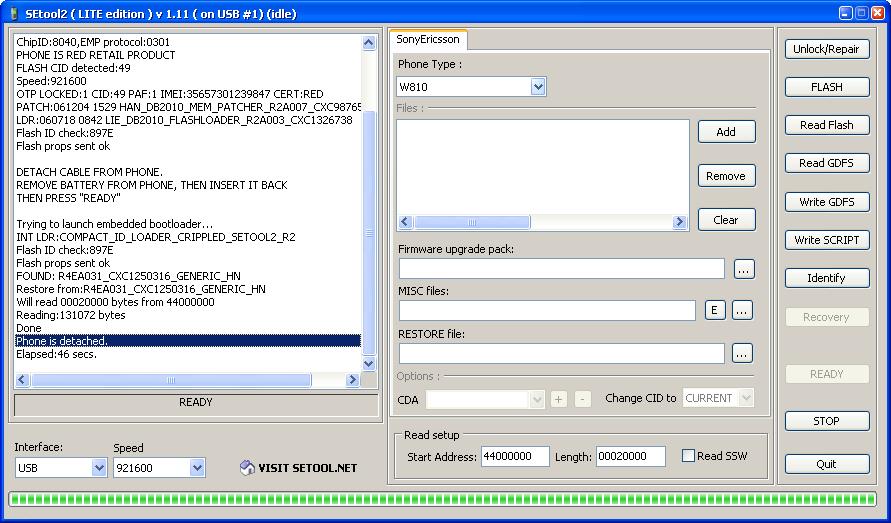Image resolution: width=891 pixels, height=523 pixels.
Task: Select log line 'Elapsed:46 secs.'
Action: coord(57,354)
